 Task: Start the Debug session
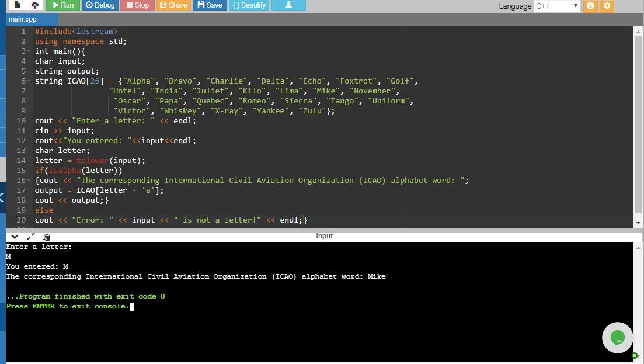pos(100,5)
